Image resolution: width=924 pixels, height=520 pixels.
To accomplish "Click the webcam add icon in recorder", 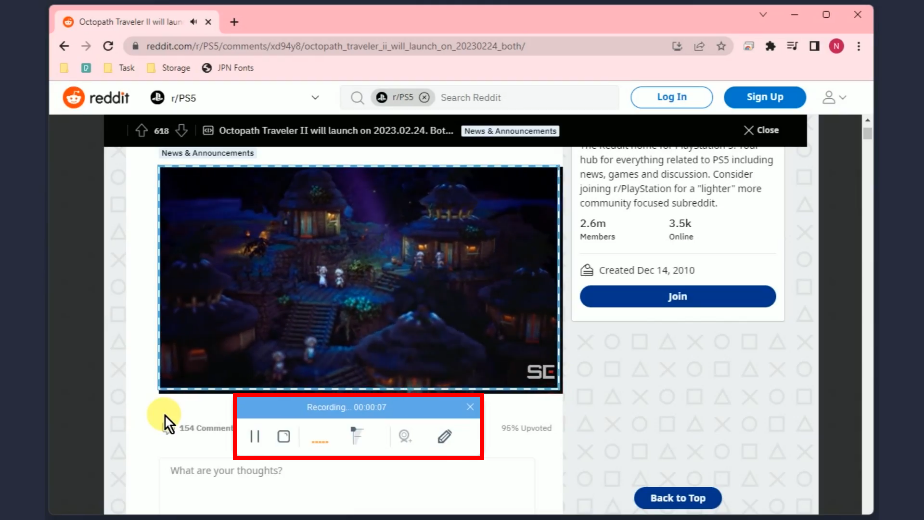I will coord(405,436).
